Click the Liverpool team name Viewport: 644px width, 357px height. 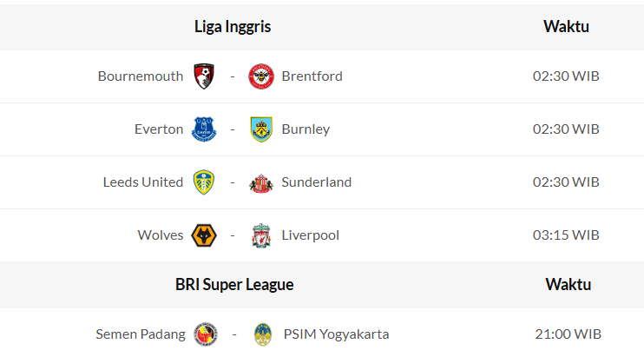[x=310, y=235]
